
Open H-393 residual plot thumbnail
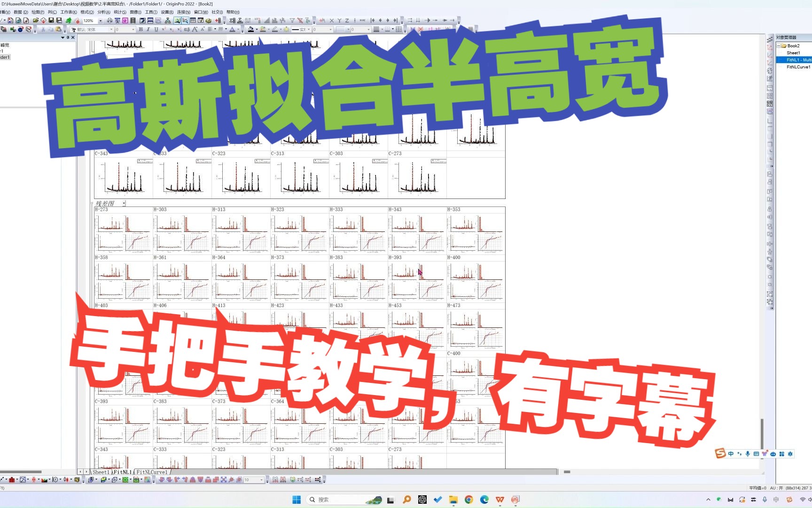[x=417, y=282]
